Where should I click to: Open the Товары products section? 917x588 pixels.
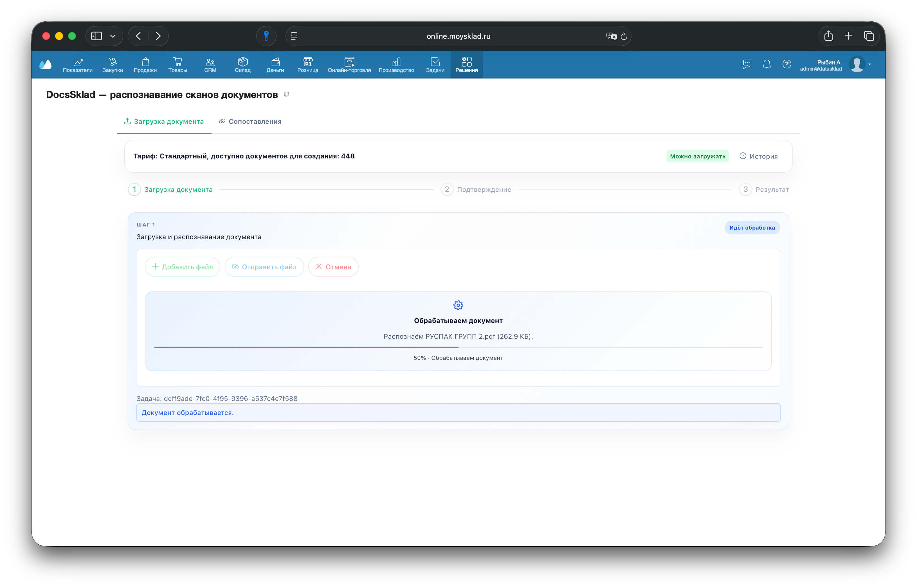[177, 64]
